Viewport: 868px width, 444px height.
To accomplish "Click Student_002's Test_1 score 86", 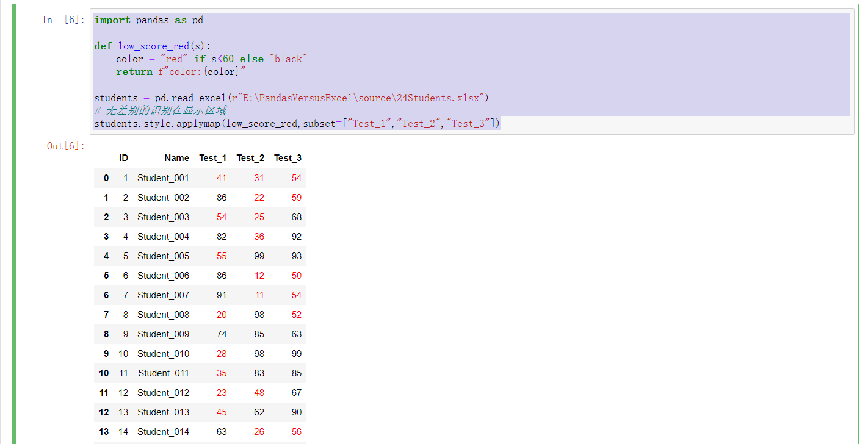I will pos(222,198).
